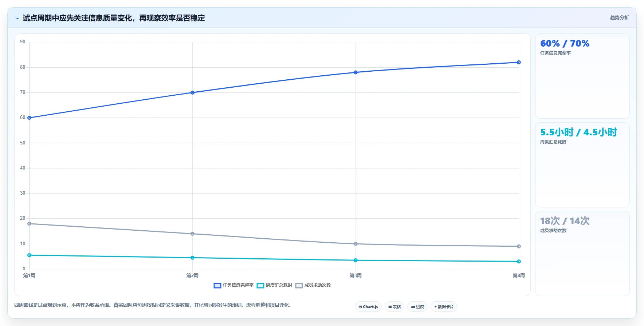Click the 成员求助次数 data point at 第4周
The height and width of the screenshot is (326, 644).
[519, 246]
